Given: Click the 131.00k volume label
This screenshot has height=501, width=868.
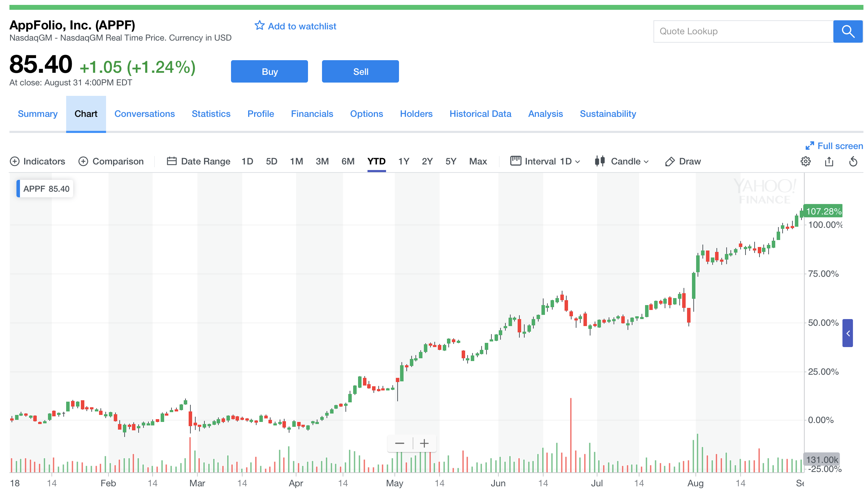Looking at the screenshot, I should click(822, 459).
